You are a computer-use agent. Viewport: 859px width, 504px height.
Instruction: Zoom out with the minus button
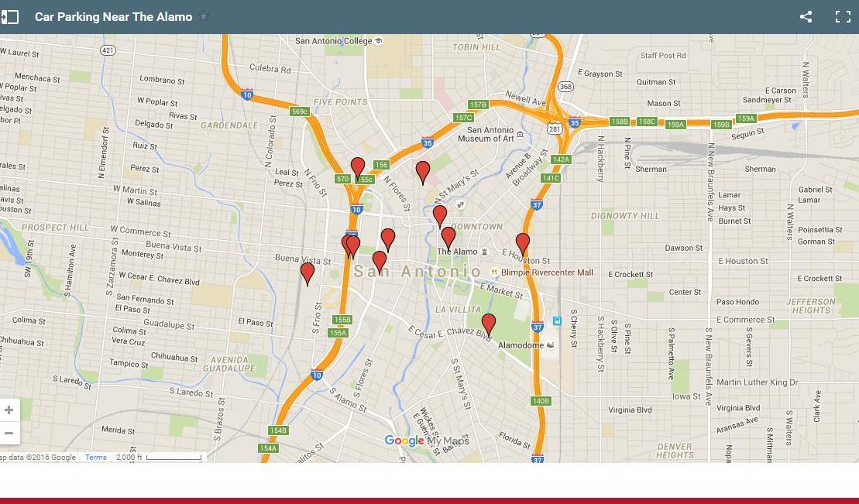[x=9, y=434]
